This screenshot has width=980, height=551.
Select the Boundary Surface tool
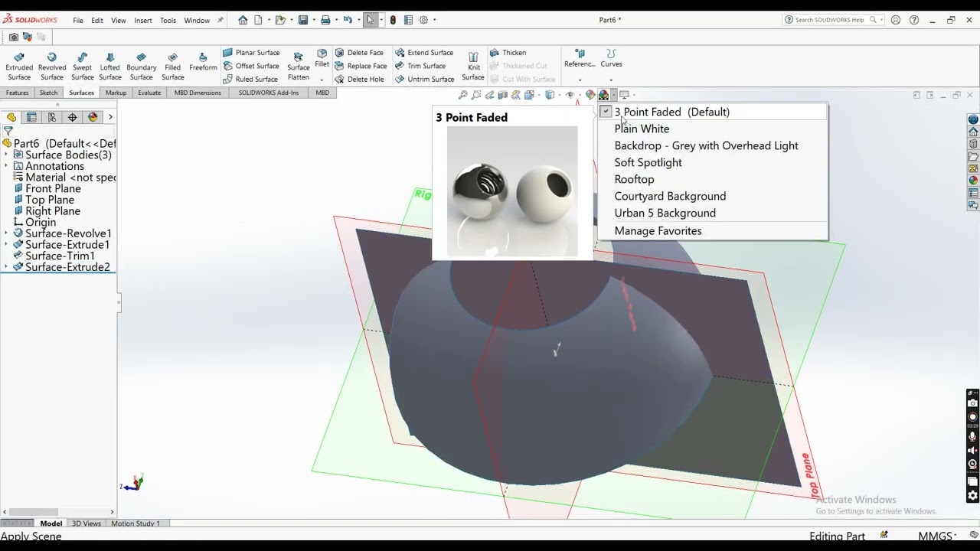point(141,67)
